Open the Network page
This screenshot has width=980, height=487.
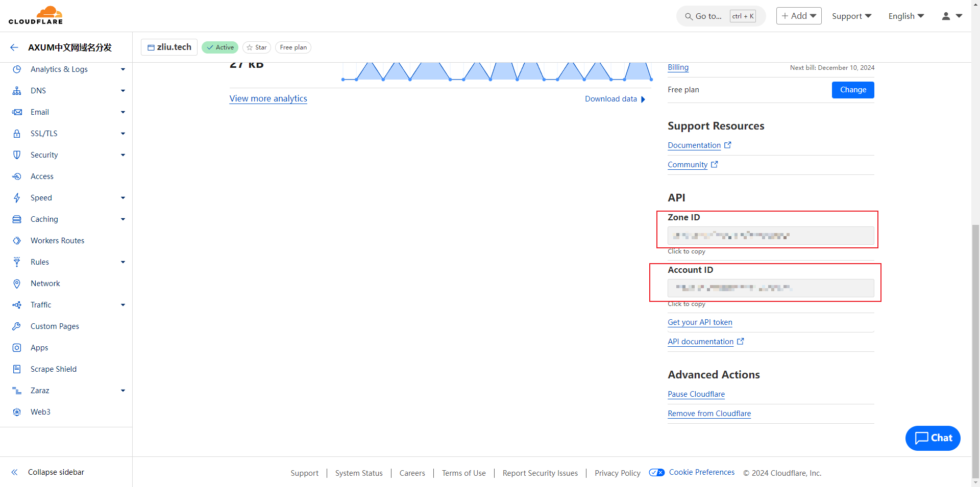pyautogui.click(x=45, y=284)
